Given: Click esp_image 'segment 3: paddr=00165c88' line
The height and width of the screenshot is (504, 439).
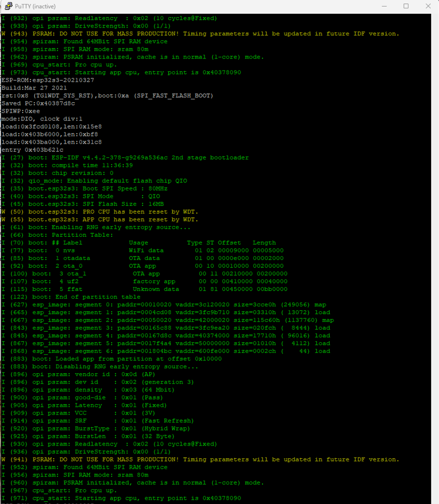Looking at the screenshot, I should pyautogui.click(x=165, y=328).
